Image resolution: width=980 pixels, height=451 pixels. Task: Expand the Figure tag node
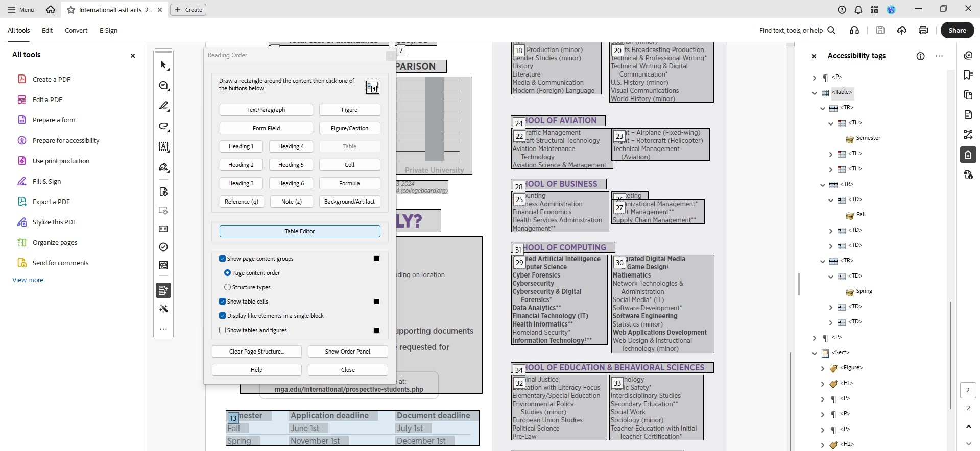pos(823,368)
